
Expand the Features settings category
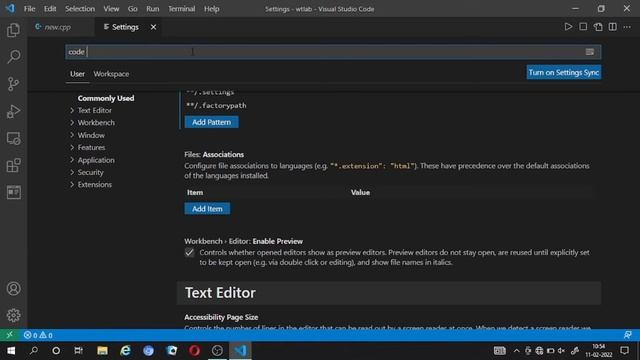87,147
